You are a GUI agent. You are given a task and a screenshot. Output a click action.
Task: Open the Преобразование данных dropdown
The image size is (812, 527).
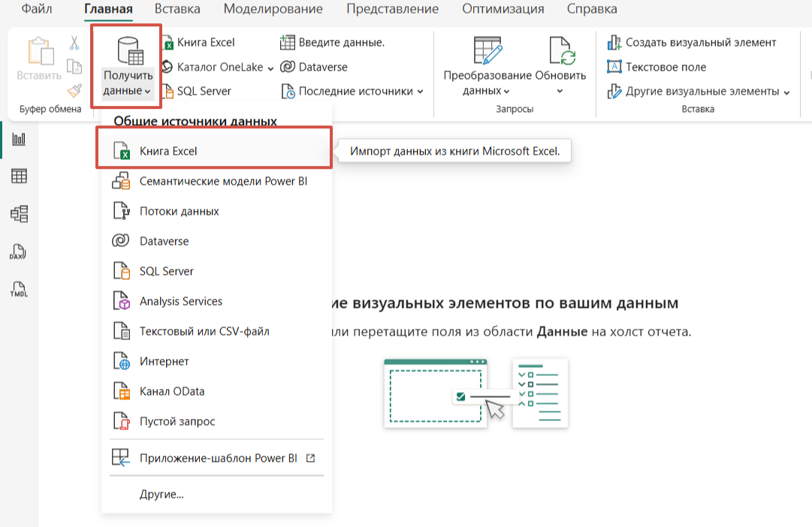[486, 67]
